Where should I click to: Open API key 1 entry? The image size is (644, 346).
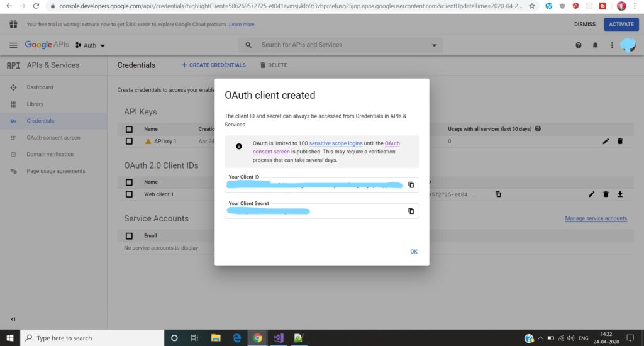(x=165, y=142)
